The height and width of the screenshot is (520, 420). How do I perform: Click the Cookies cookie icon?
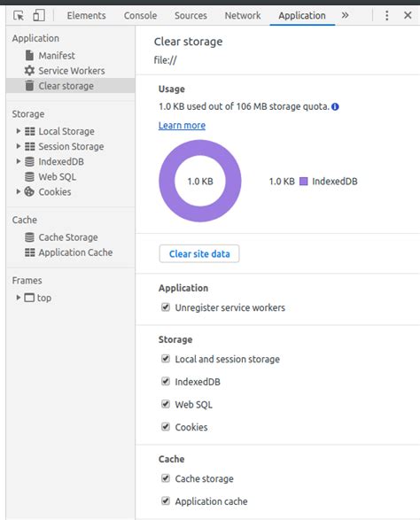pos(29,191)
